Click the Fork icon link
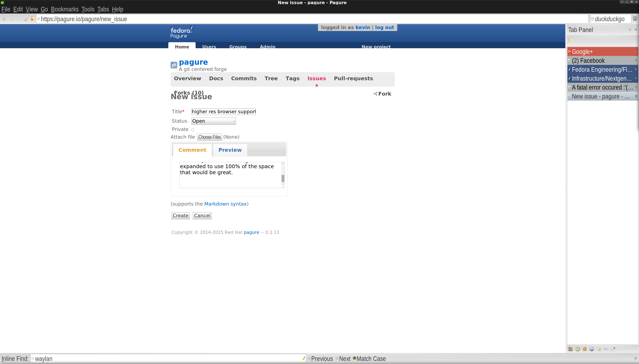 pos(382,94)
